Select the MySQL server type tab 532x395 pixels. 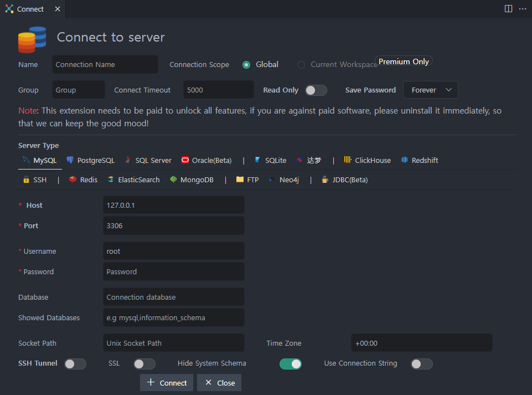pos(40,160)
